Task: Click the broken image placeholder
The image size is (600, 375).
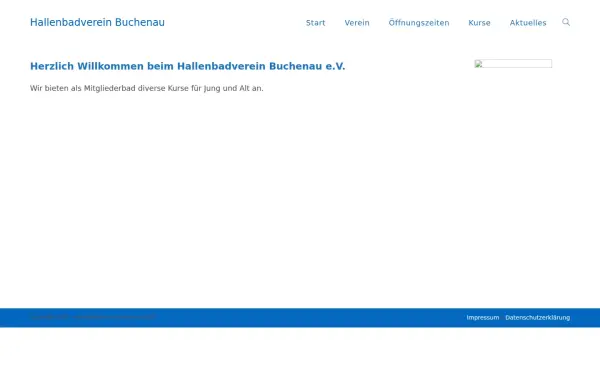Action: coord(513,64)
